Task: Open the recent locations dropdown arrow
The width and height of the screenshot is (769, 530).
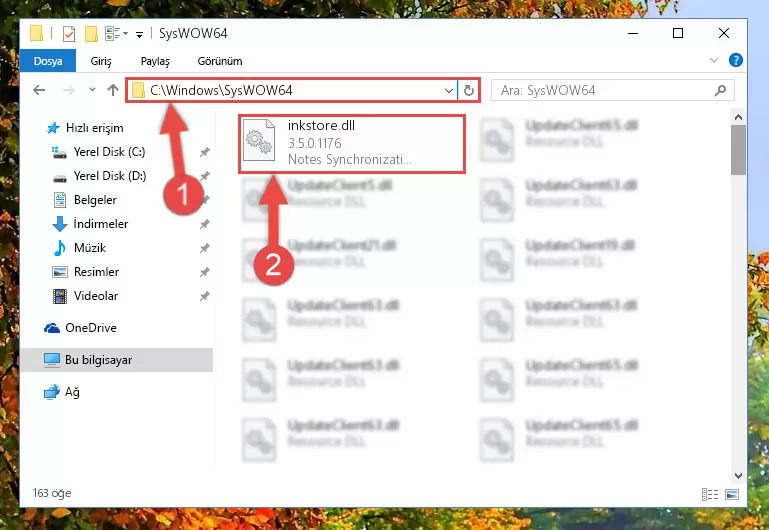Action: (x=92, y=90)
